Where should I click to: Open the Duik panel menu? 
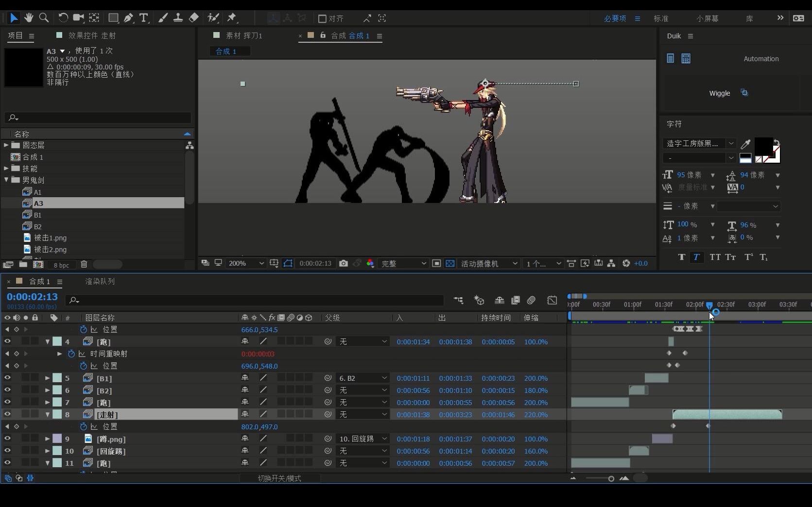[x=691, y=36]
